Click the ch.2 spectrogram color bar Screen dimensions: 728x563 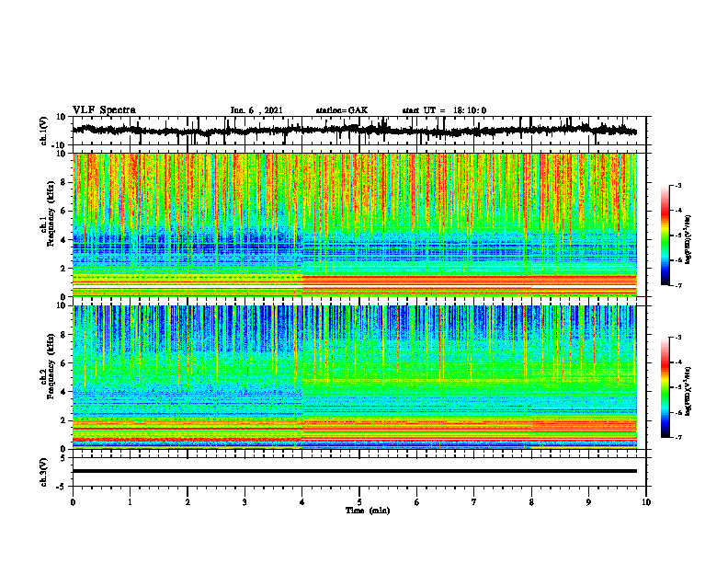pyautogui.click(x=665, y=387)
